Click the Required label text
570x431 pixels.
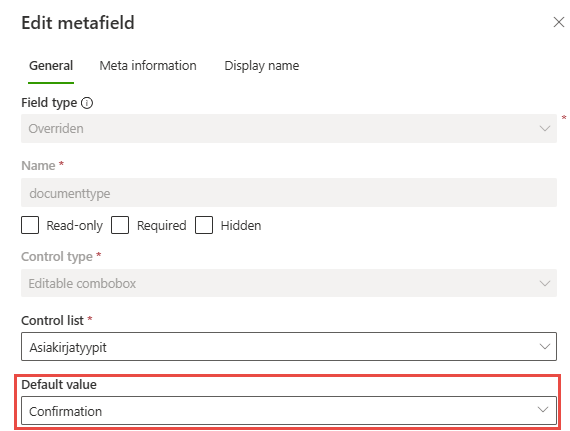161,226
